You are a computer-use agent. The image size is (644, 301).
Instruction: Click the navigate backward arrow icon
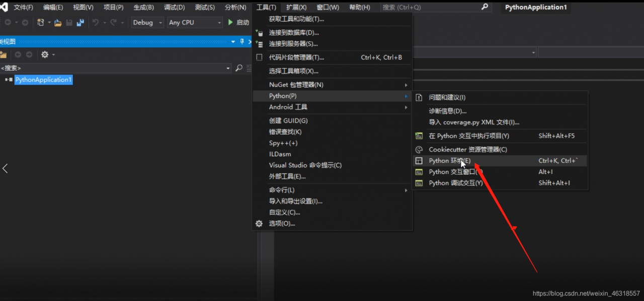[x=9, y=22]
